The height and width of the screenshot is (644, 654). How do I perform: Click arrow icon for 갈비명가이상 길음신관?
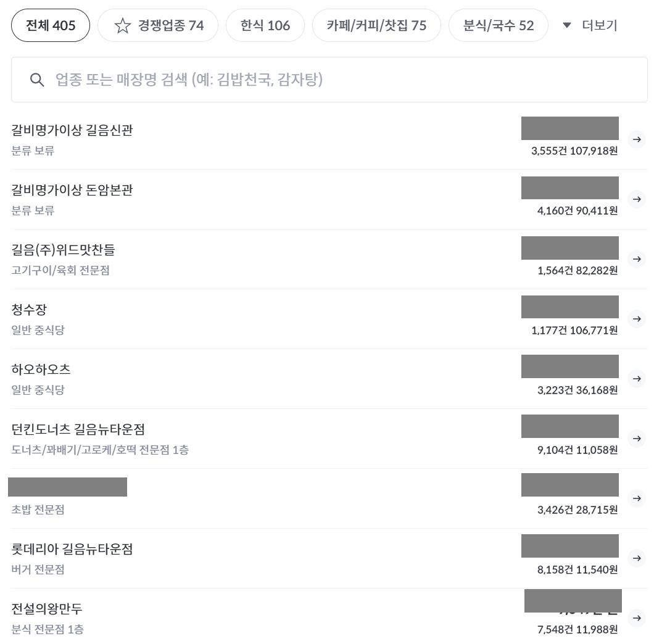tap(637, 139)
